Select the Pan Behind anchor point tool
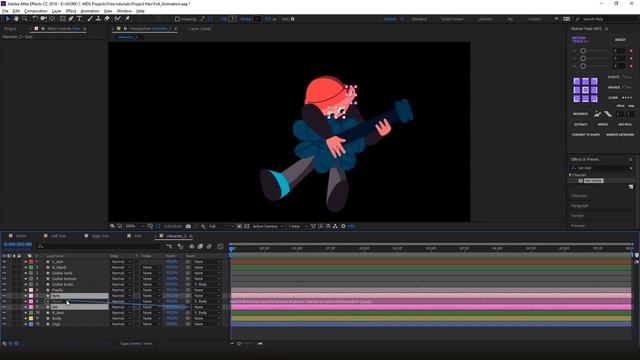The width and height of the screenshot is (640, 360). tap(52, 19)
